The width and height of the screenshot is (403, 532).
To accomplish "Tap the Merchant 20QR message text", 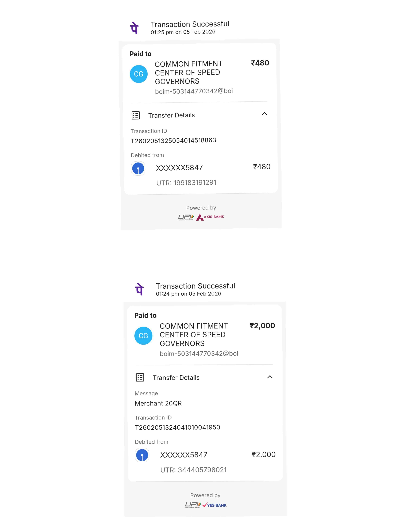I will point(158,403).
